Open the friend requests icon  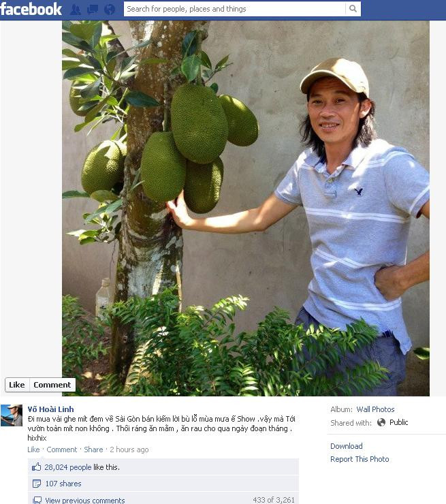pyautogui.click(x=76, y=10)
